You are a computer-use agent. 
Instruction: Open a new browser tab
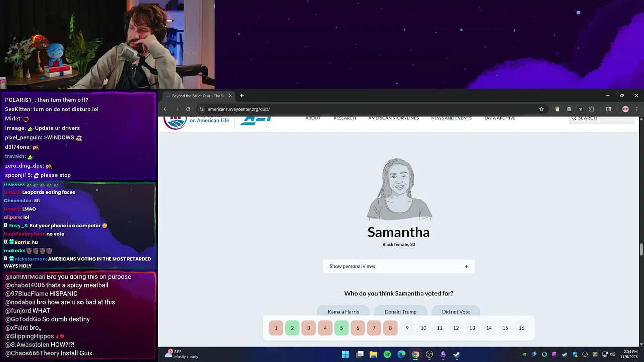tap(242, 96)
